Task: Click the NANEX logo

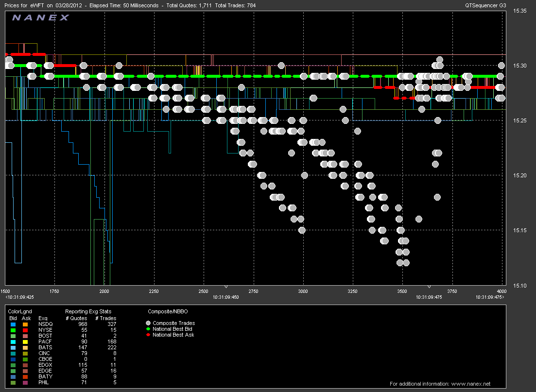Action: (x=40, y=18)
